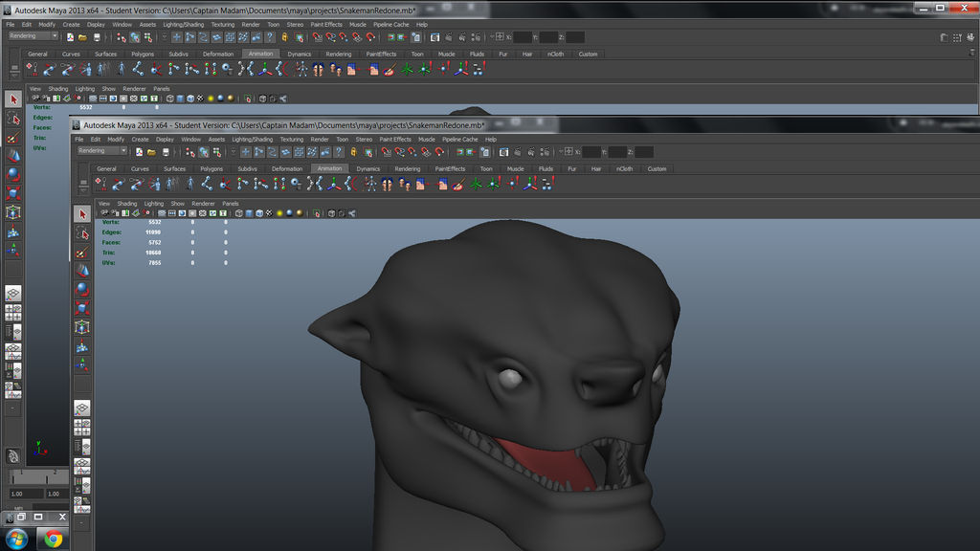Toggle textured display in front window panel toolbar
The width and height of the screenshot is (980, 551).
pyautogui.click(x=269, y=213)
